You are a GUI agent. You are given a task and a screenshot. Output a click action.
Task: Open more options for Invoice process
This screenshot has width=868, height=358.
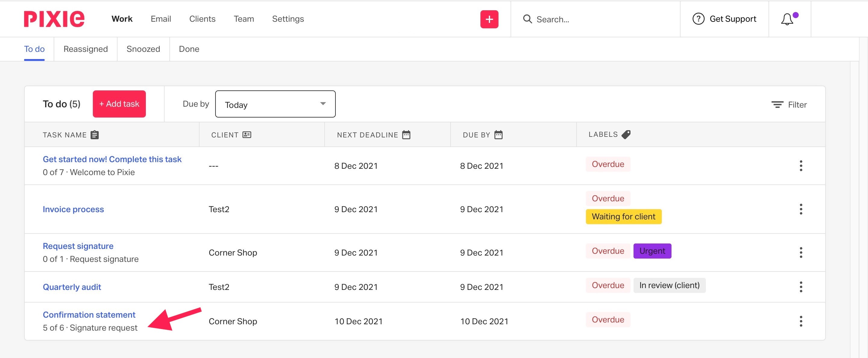(800, 209)
